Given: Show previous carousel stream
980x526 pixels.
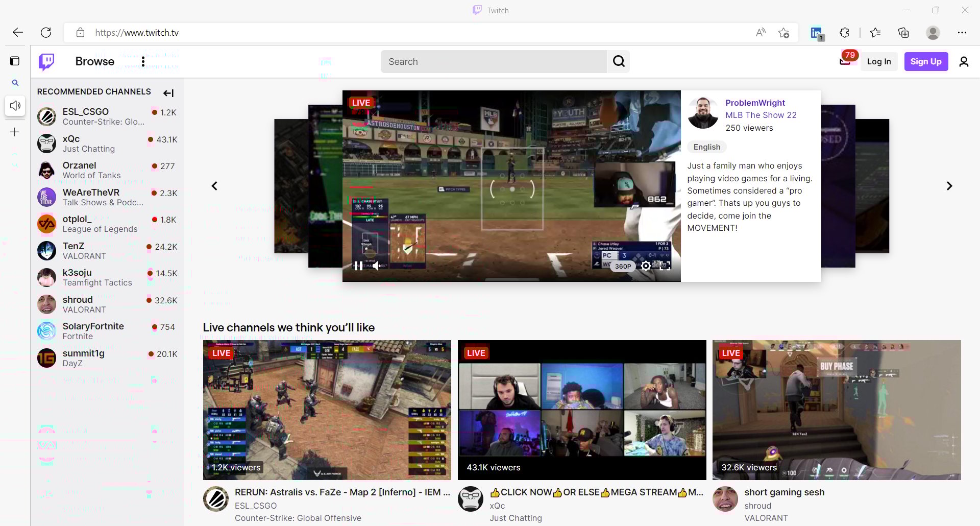Looking at the screenshot, I should point(214,186).
